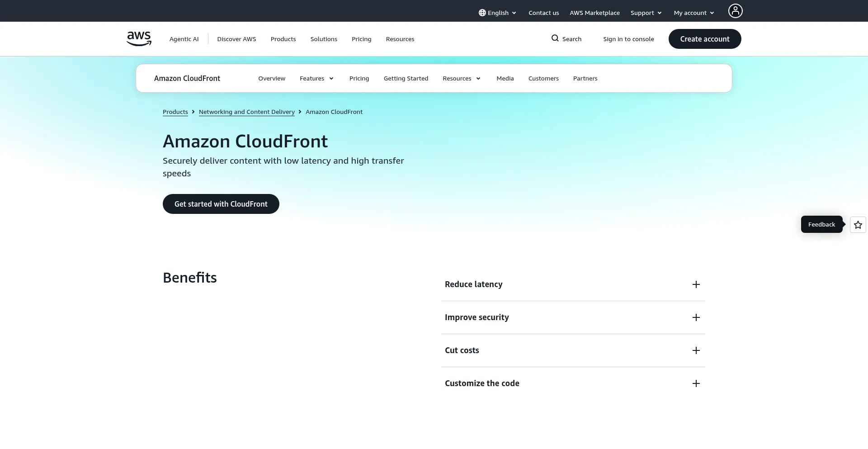Open Discover AWS menu
Image resolution: width=868 pixels, height=449 pixels.
236,39
